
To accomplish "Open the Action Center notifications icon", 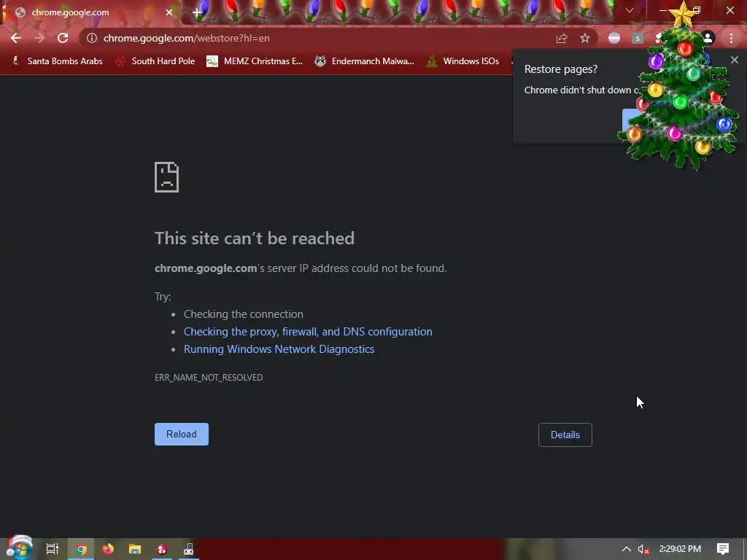I will (723, 549).
